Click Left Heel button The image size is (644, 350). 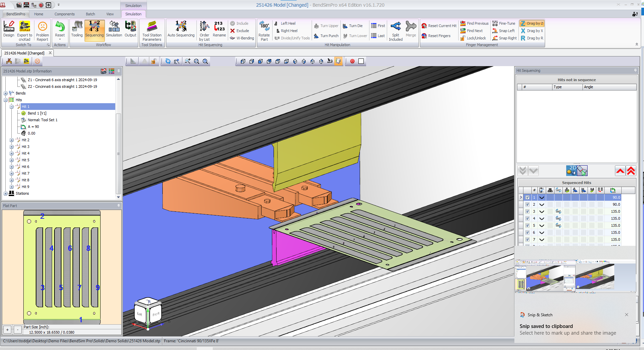[x=285, y=23]
